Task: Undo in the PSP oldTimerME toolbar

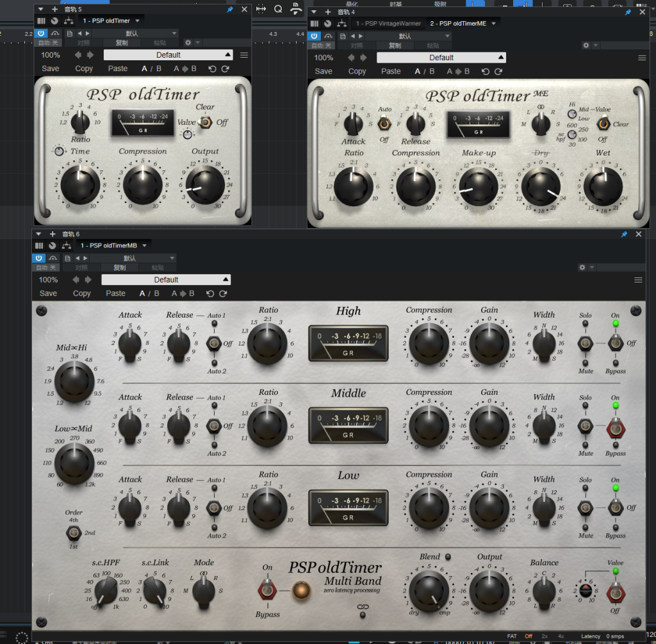Action: [486, 72]
